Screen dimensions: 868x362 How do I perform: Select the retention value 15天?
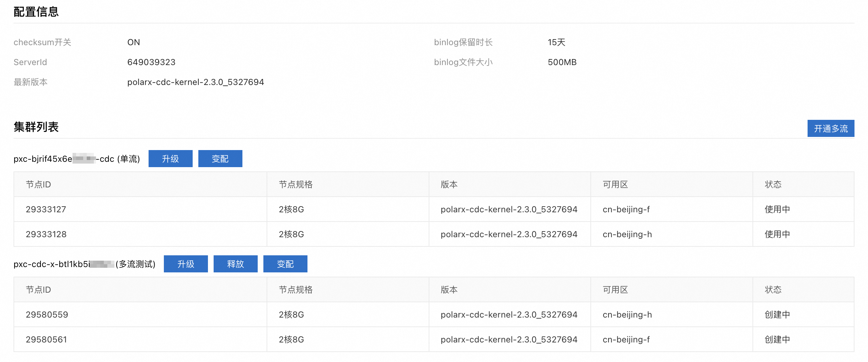click(556, 42)
